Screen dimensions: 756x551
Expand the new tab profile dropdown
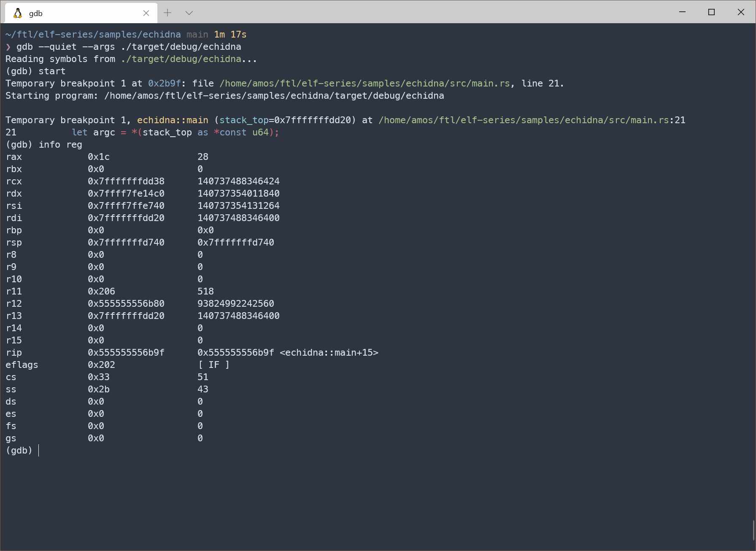189,13
